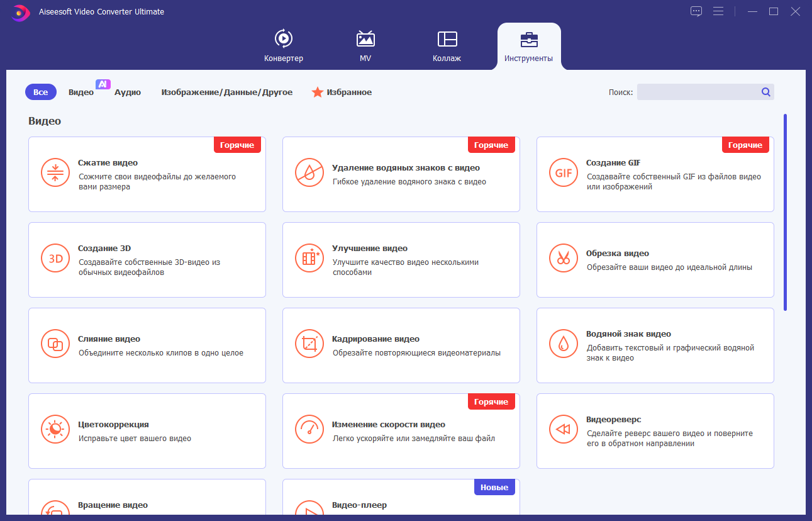Screen dimensions: 812x521
Task: Open Удаление водяных знаков с видео title
Action: [406, 168]
